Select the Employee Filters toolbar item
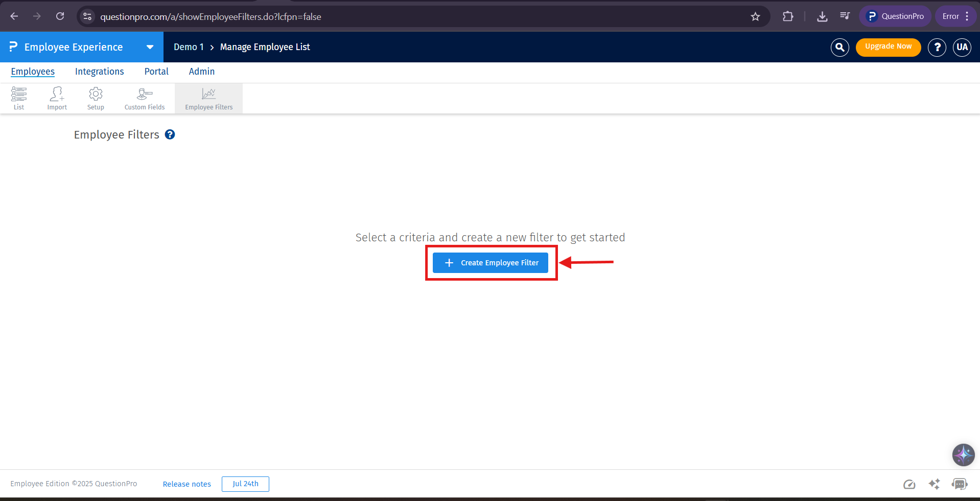This screenshot has height=501, width=980. point(208,99)
